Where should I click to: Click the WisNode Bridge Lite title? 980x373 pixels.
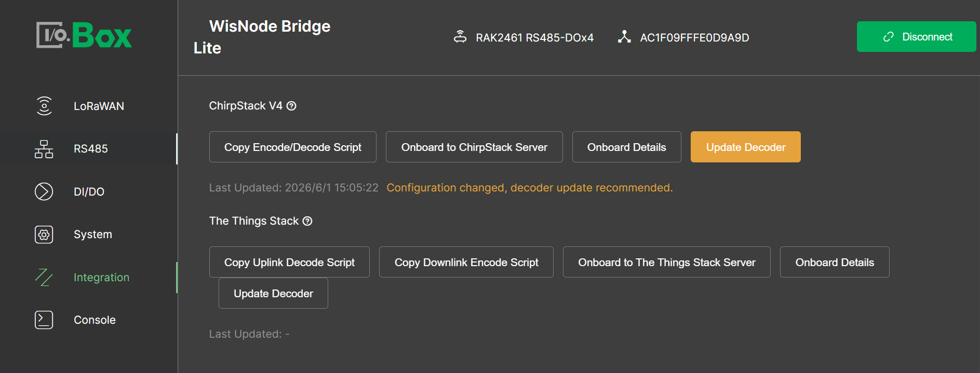(x=262, y=37)
